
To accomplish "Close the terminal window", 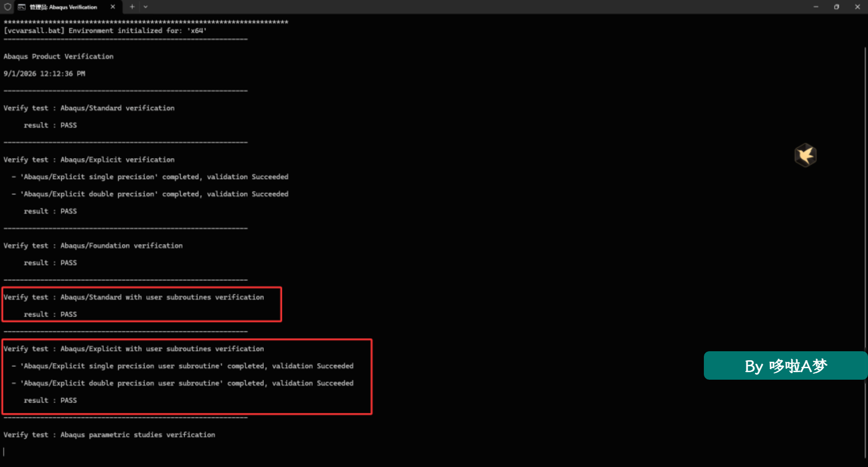I will pyautogui.click(x=858, y=7).
